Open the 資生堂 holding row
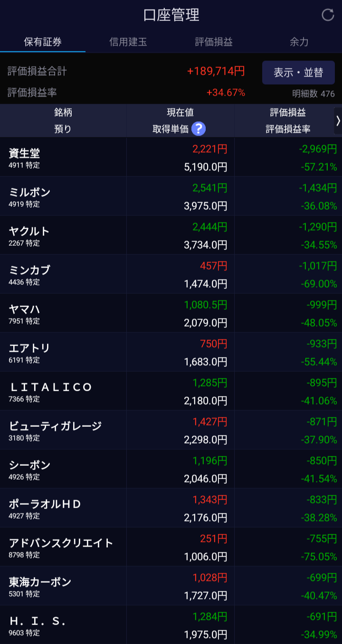This screenshot has height=644, width=342. 171,157
